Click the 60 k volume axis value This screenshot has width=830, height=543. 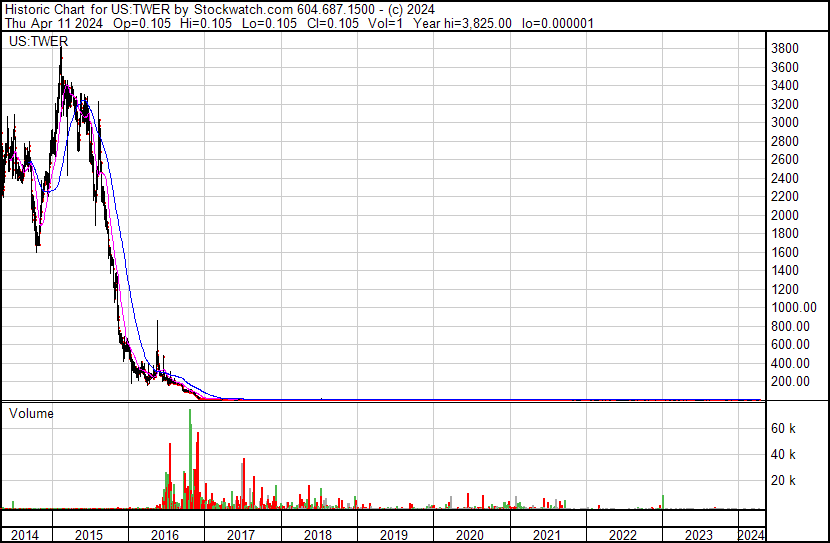783,429
